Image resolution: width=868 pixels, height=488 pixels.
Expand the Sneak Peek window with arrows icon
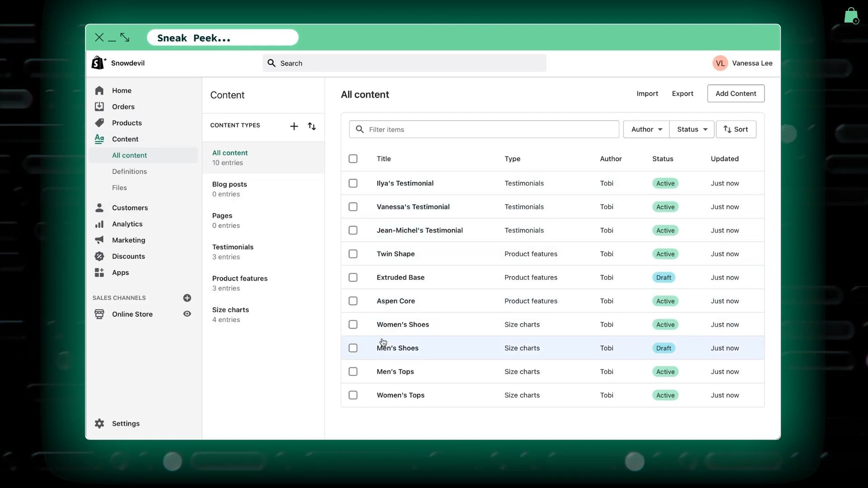pyautogui.click(x=125, y=38)
